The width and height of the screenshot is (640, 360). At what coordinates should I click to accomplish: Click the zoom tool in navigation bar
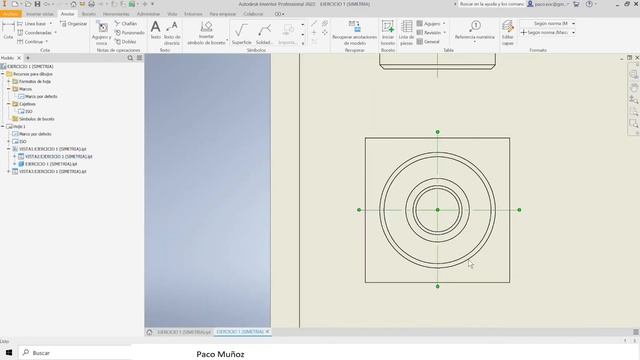tap(633, 100)
